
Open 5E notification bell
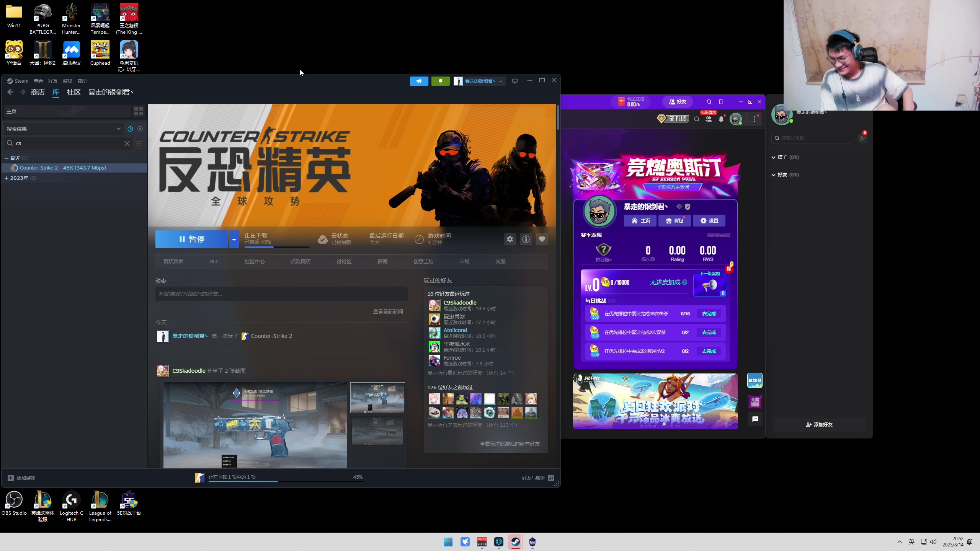coord(721,119)
